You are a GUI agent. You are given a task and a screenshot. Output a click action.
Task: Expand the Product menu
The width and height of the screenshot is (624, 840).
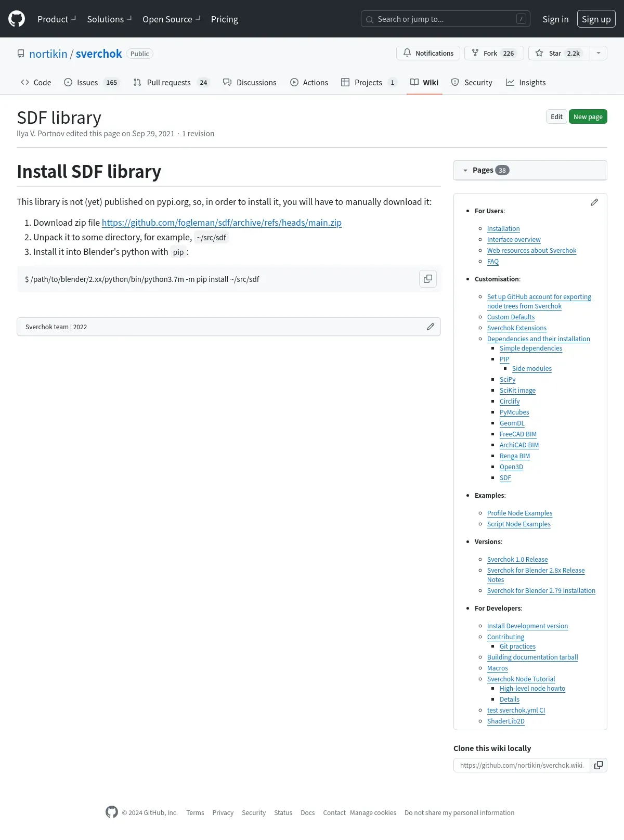(57, 19)
